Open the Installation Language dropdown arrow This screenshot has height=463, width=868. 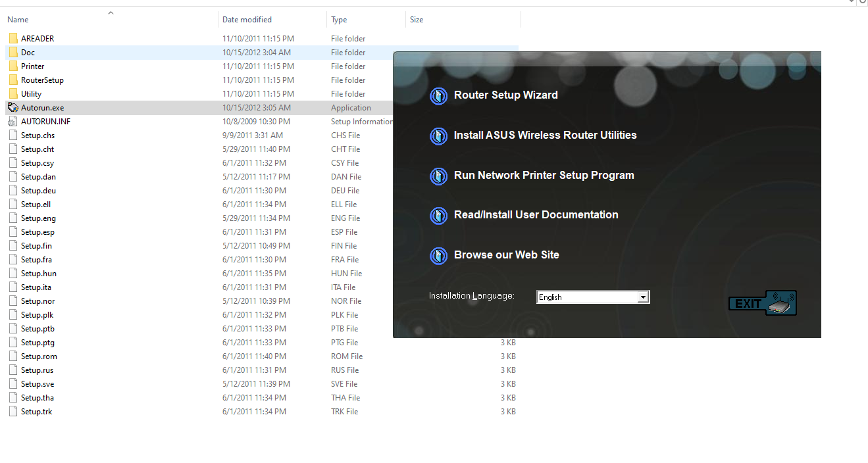pyautogui.click(x=643, y=297)
